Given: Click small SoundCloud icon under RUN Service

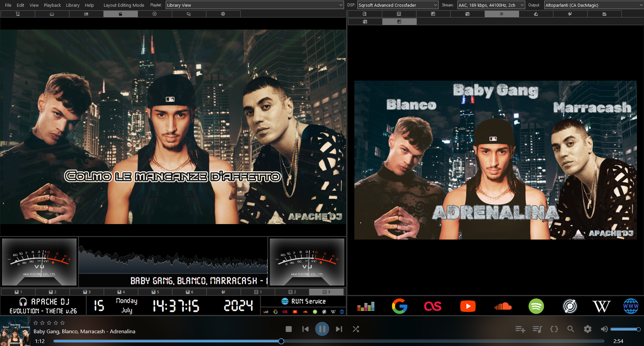Looking at the screenshot, I should [x=305, y=312].
